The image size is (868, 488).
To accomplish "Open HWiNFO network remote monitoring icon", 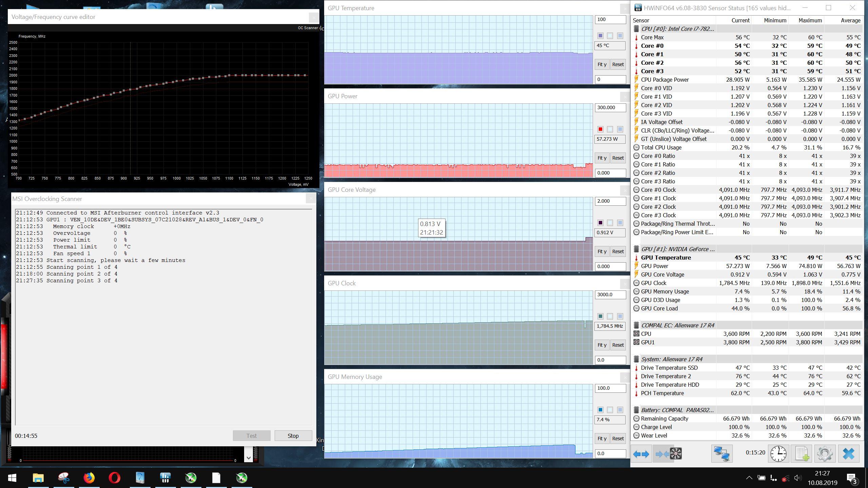I will 722,454.
